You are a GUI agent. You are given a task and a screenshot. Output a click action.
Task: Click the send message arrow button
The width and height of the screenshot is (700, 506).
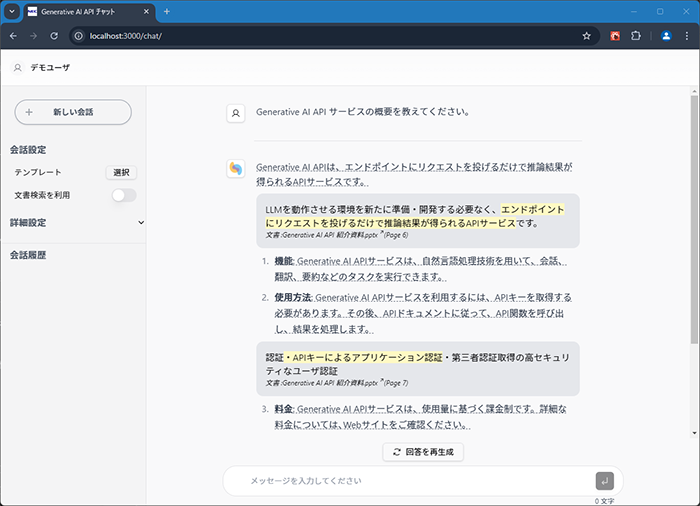point(605,481)
